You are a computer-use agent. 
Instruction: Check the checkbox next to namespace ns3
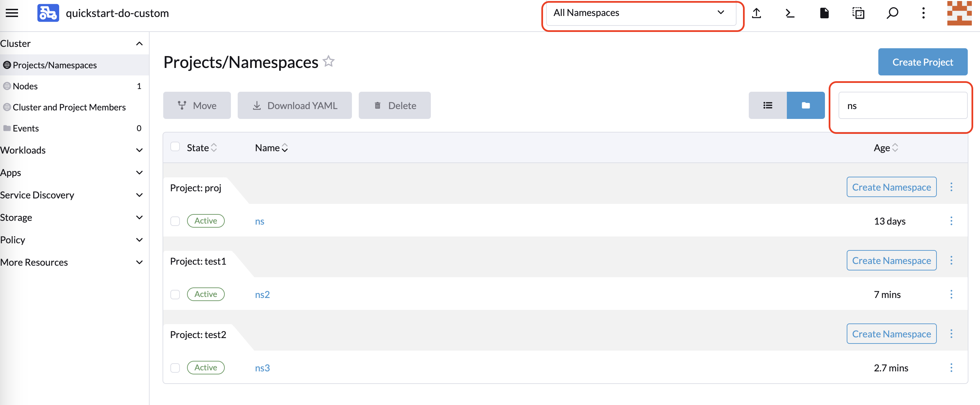[175, 368]
